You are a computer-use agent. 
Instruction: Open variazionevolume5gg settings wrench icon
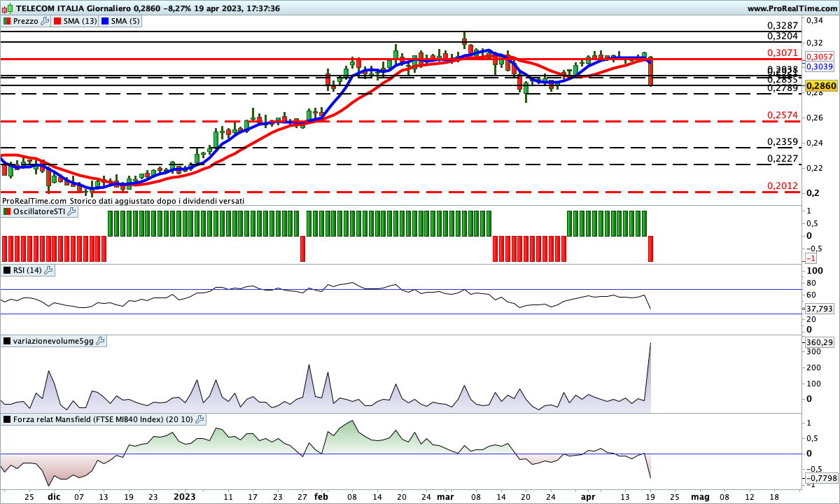pyautogui.click(x=100, y=341)
